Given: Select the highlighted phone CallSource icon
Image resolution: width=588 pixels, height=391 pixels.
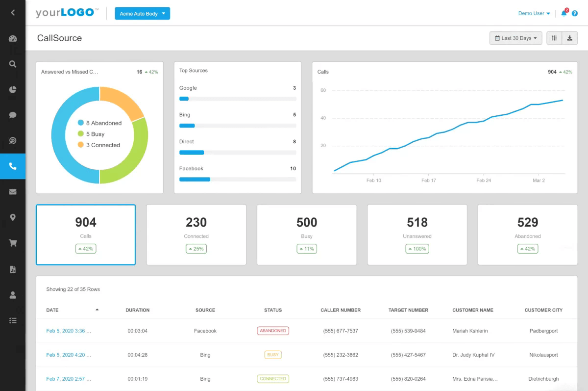Looking at the screenshot, I should tap(13, 166).
